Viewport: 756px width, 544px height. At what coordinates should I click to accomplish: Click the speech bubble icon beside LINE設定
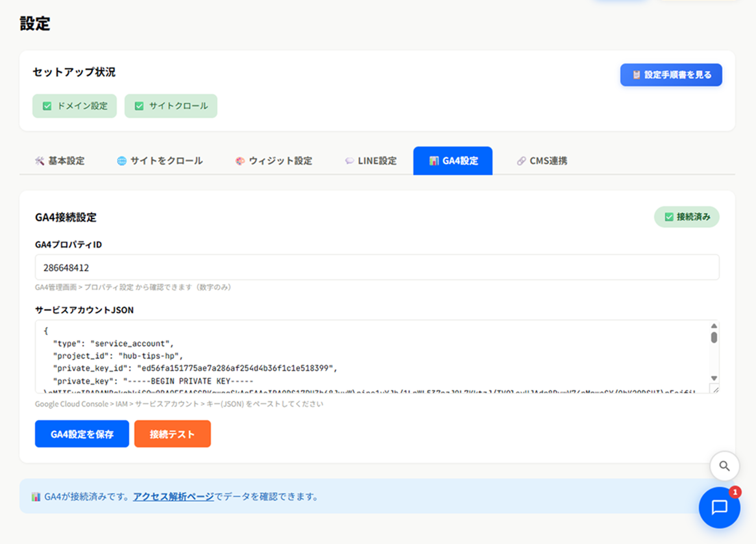click(x=349, y=161)
